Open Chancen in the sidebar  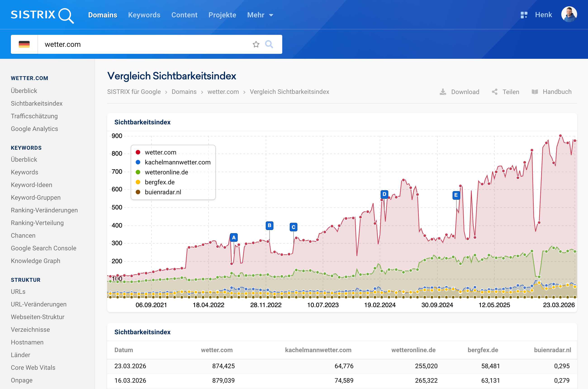point(23,235)
